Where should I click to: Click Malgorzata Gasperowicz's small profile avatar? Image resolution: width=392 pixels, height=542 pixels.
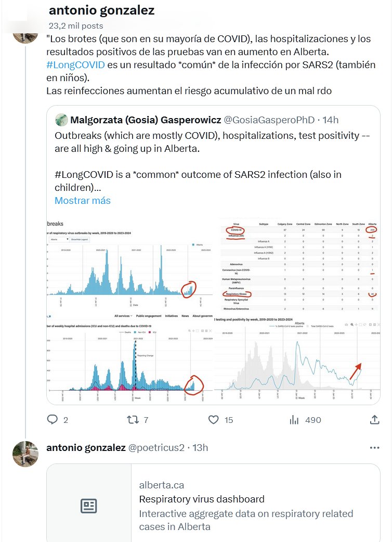tap(61, 120)
